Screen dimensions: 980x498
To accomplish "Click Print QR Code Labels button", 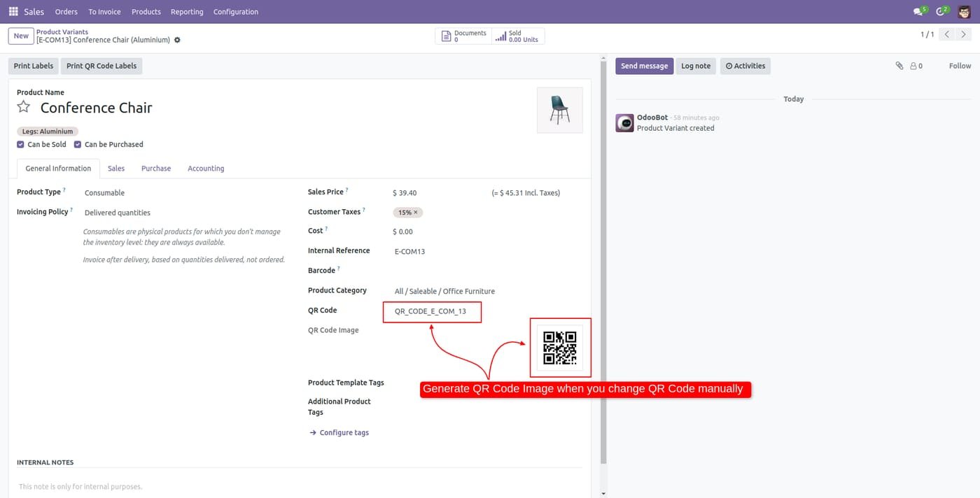I will tap(101, 66).
